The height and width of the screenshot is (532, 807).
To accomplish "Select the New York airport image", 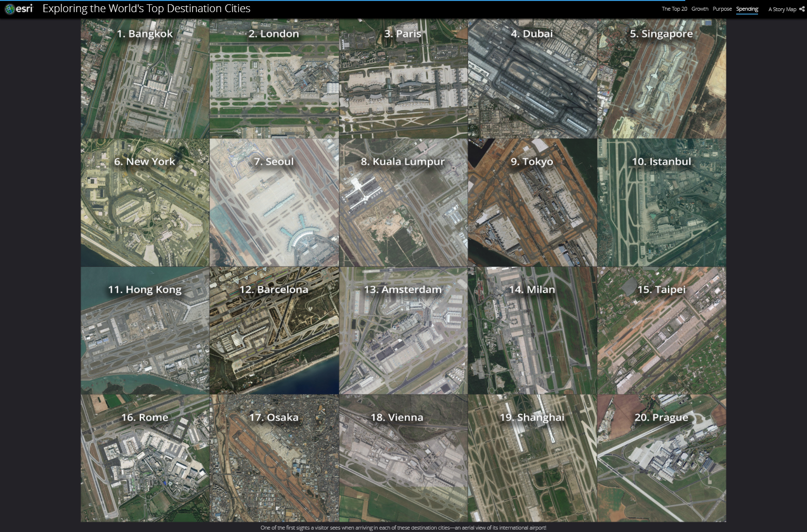I will click(x=145, y=203).
